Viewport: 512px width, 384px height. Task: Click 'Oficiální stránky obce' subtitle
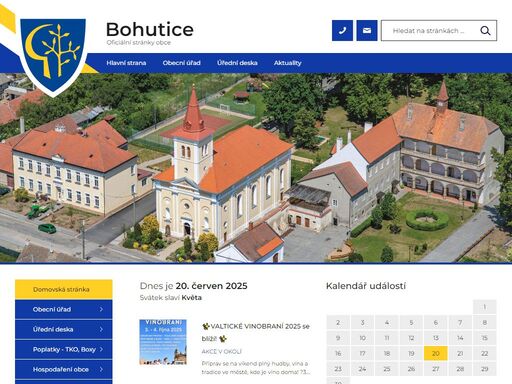pos(139,43)
